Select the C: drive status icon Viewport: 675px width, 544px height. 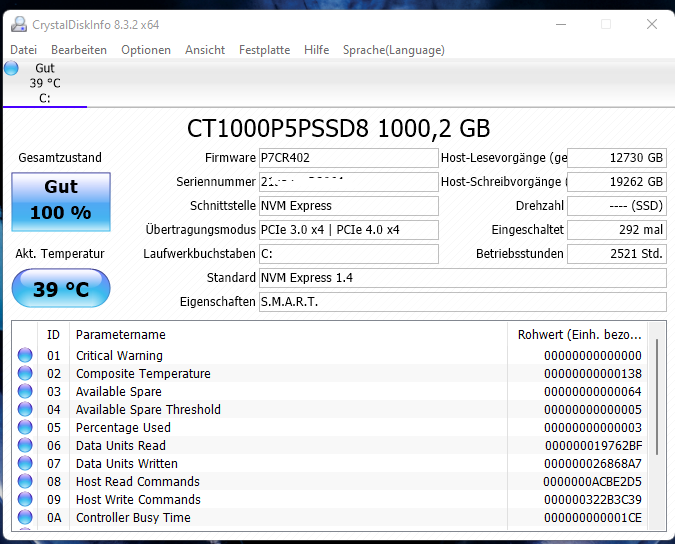click(x=11, y=68)
